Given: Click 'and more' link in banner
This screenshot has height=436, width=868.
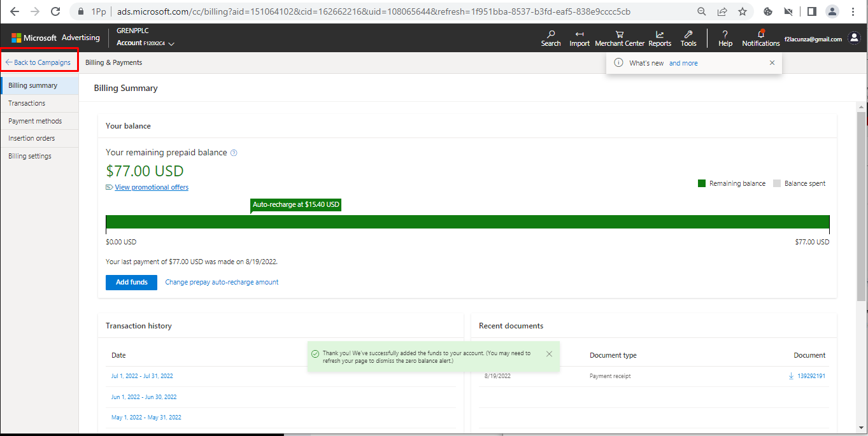Looking at the screenshot, I should tap(683, 63).
